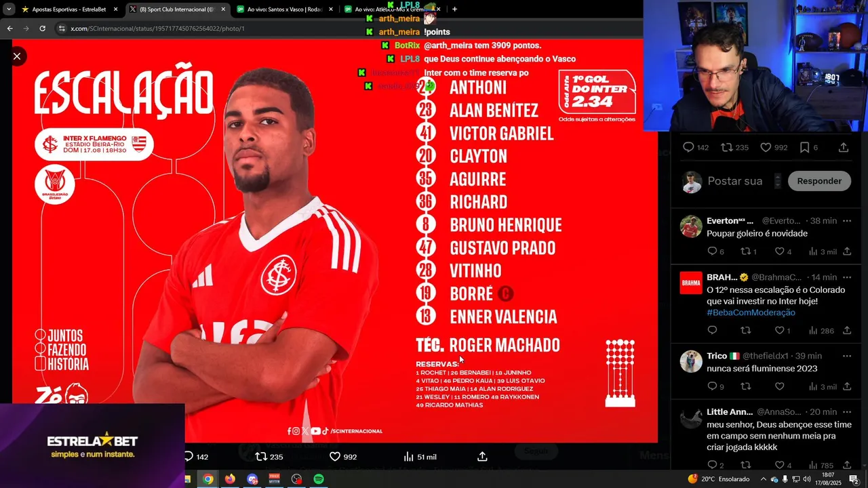Open more options on Little Ann's reply
The image size is (868, 488).
tap(846, 412)
